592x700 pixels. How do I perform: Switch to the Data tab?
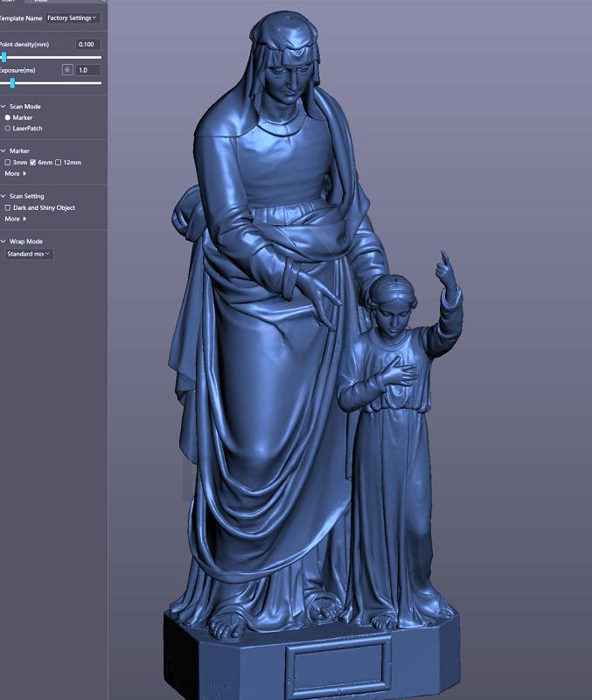click(40, 2)
